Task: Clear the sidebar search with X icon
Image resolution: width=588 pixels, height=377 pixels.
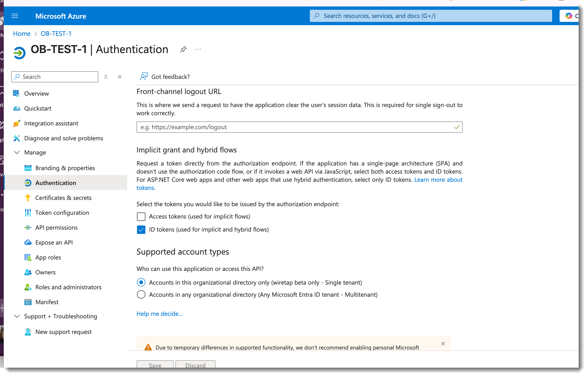Action: [106, 77]
